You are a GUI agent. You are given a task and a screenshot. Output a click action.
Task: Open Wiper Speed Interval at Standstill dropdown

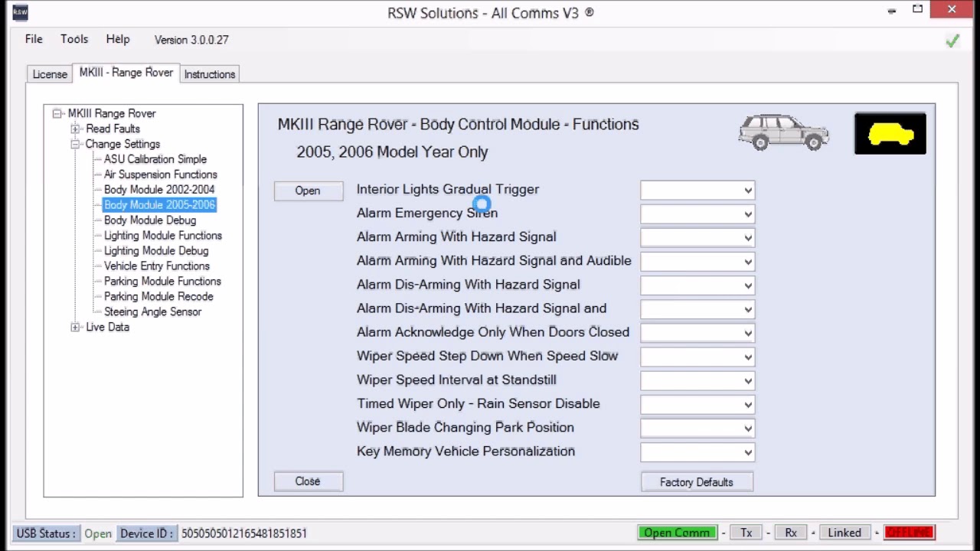tap(697, 380)
